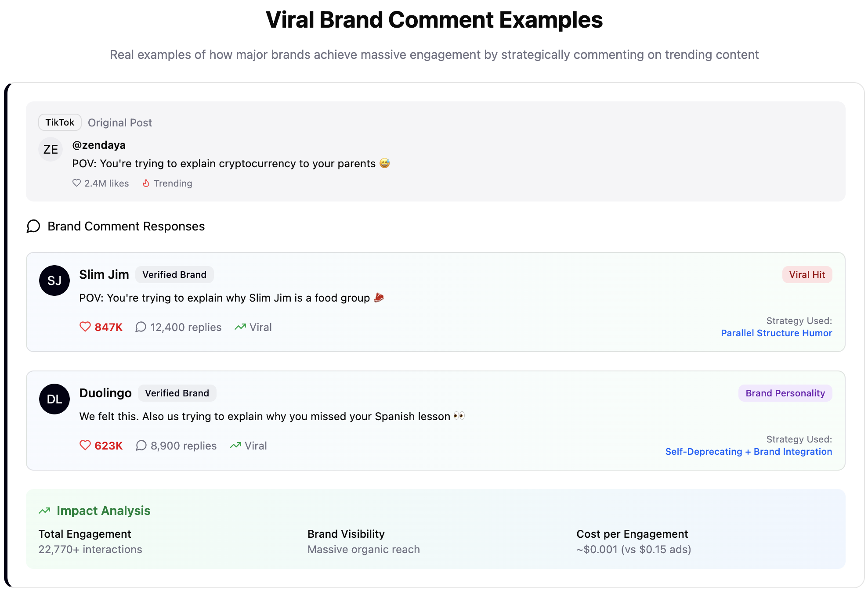The width and height of the screenshot is (868, 590).
Task: Click the Brand Personality badge
Action: pos(785,393)
